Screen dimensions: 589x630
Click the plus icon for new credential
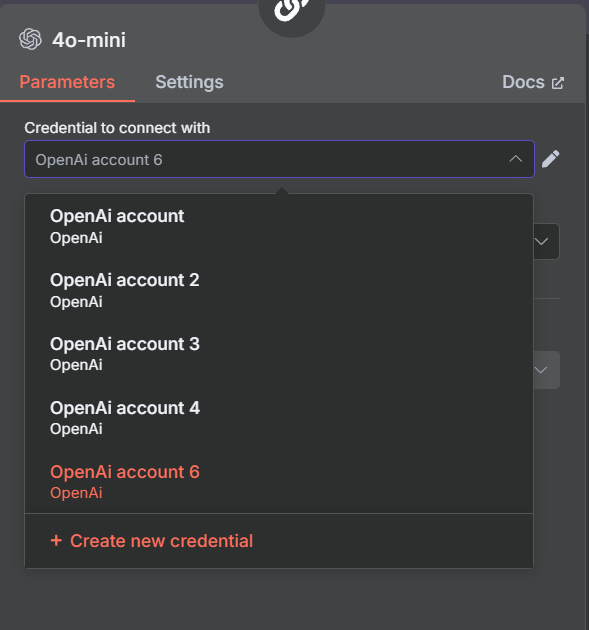[x=56, y=540]
